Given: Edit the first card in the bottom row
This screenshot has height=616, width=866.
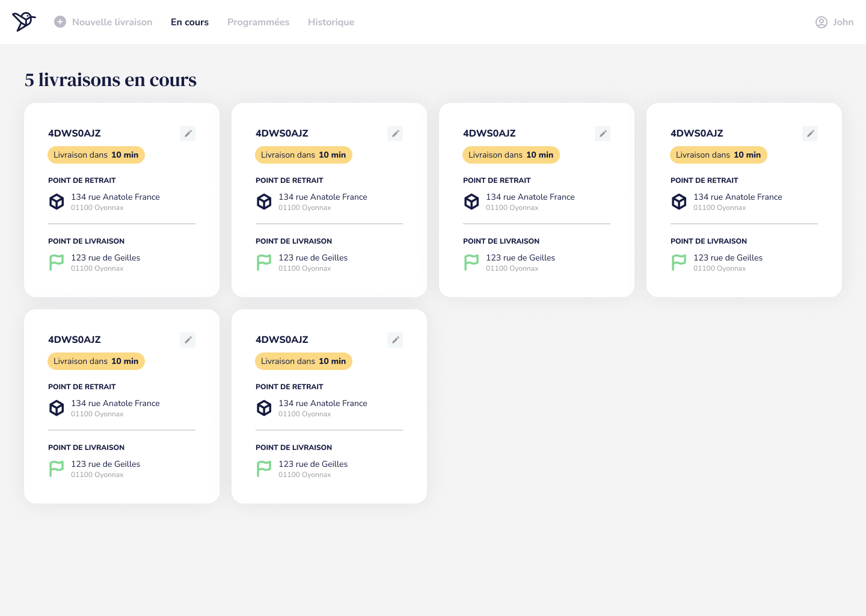Looking at the screenshot, I should (x=188, y=340).
